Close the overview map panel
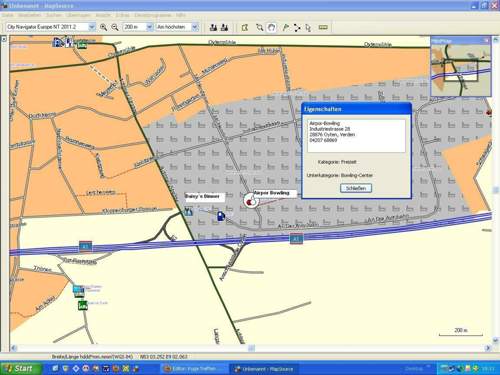Viewport: 500px width, 375px height. (486, 41)
